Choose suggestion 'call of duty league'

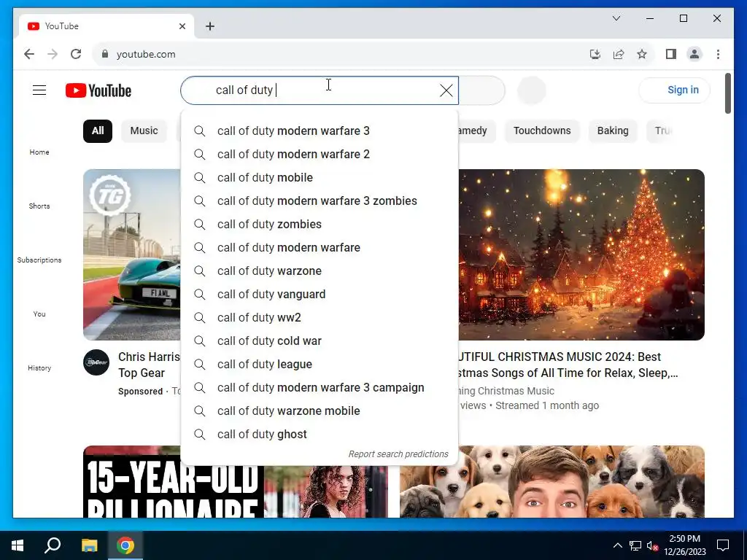point(320,365)
